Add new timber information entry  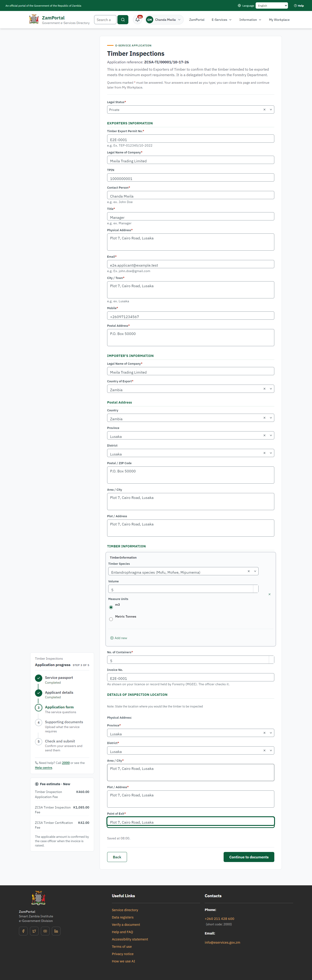119,638
